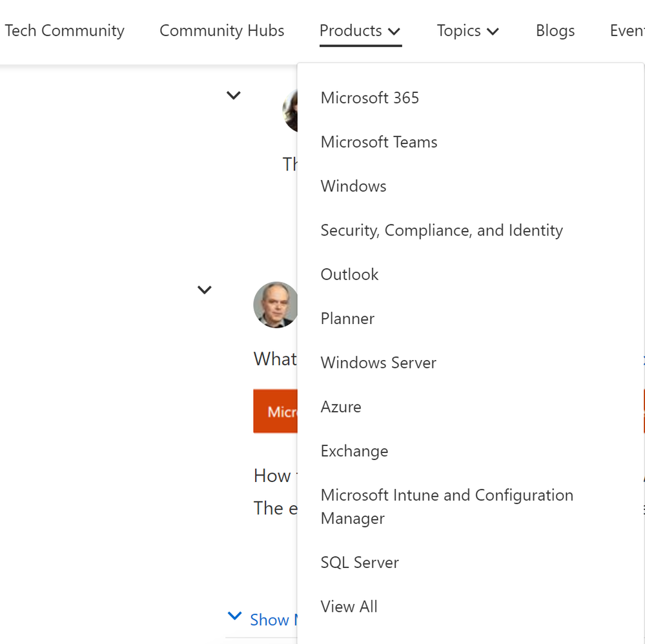This screenshot has width=645, height=644.
Task: Select Azure from the dropdown
Action: (x=341, y=407)
